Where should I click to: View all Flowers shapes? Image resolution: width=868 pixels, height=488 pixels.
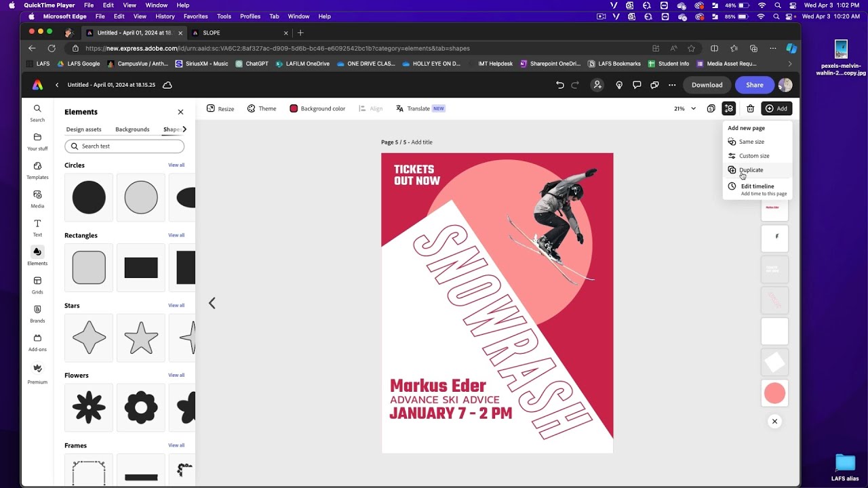176,375
